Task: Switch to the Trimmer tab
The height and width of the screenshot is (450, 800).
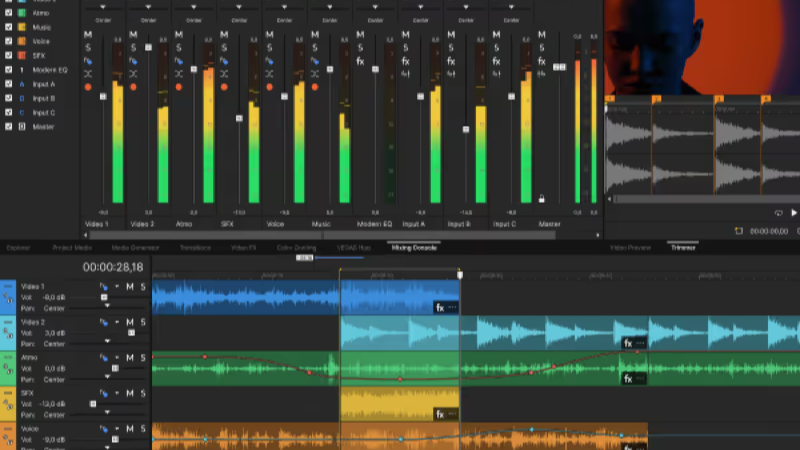Action: tap(683, 248)
